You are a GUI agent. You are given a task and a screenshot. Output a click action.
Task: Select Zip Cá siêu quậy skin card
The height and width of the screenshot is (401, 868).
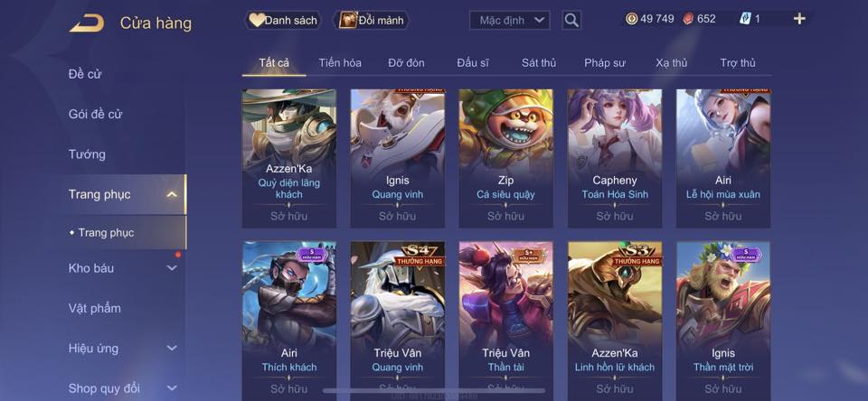506,159
